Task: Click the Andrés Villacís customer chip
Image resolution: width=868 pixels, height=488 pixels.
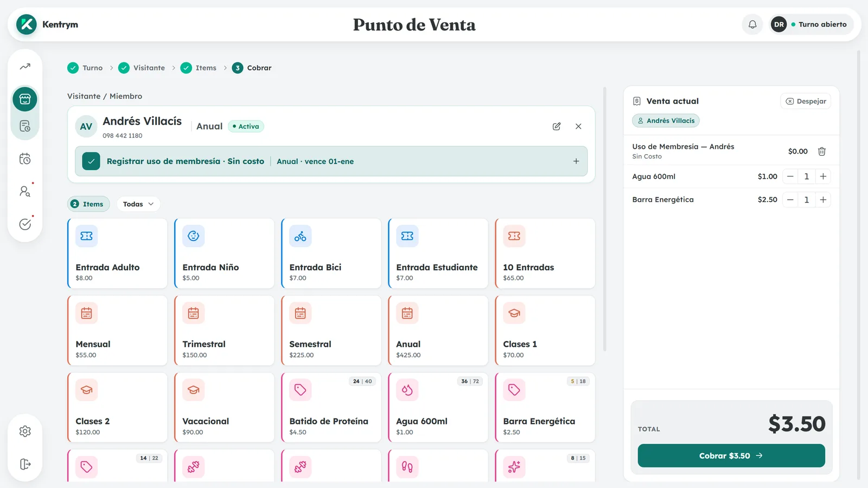Action: tap(666, 121)
